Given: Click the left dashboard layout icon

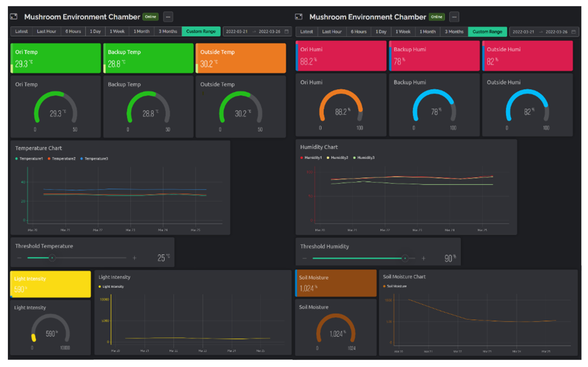Looking at the screenshot, I should (14, 17).
